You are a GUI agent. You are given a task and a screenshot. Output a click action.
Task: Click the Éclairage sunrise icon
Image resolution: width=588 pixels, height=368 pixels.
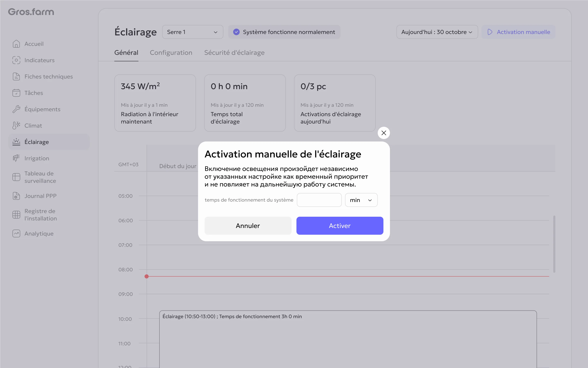click(x=16, y=142)
